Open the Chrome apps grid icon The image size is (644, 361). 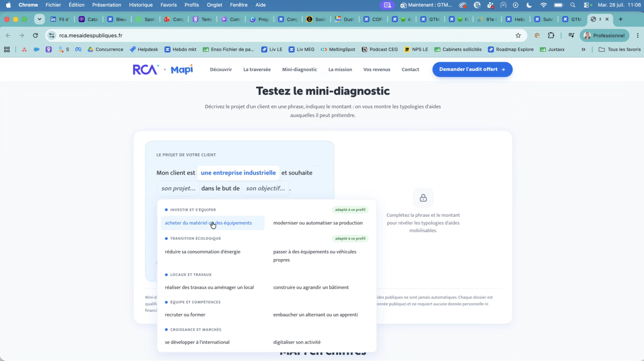(x=7, y=49)
